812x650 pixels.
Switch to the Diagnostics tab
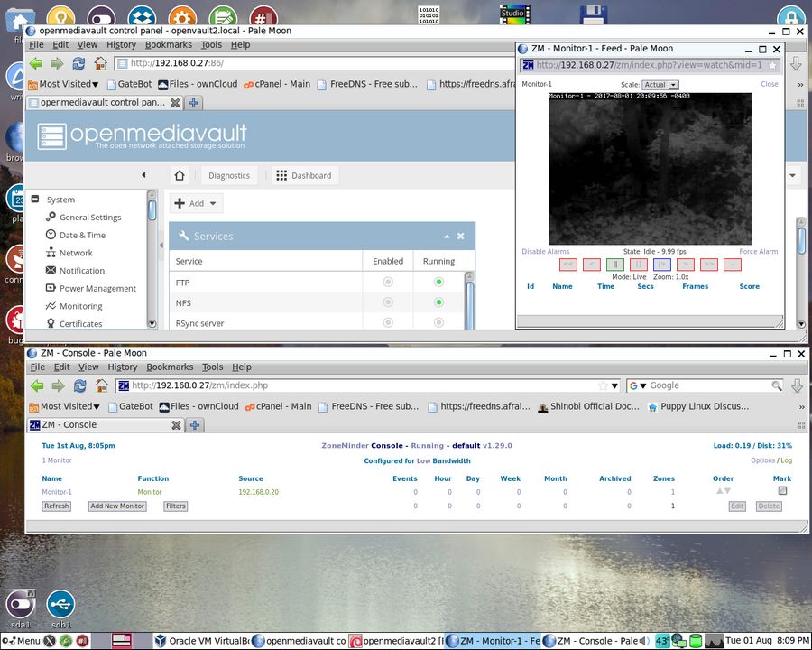tap(229, 175)
